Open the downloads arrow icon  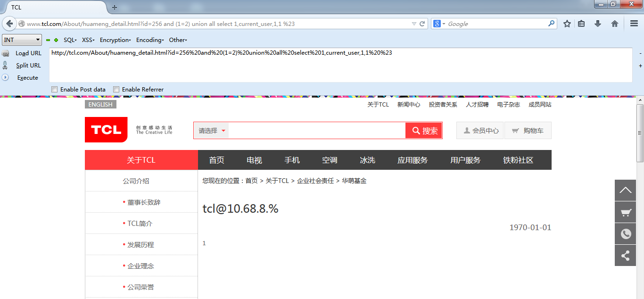tap(598, 24)
